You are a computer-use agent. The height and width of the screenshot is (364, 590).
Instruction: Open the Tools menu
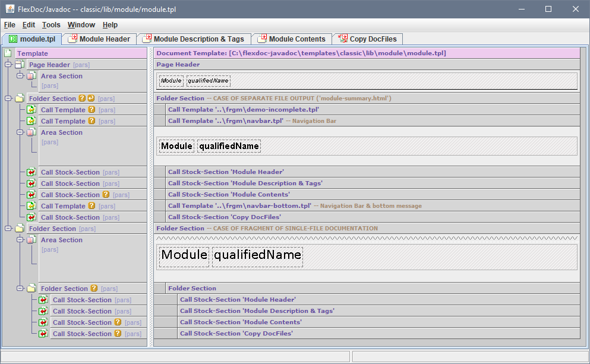(51, 25)
